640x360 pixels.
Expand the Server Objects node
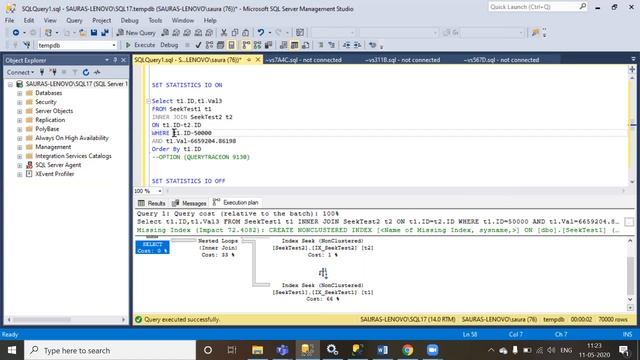click(19, 111)
